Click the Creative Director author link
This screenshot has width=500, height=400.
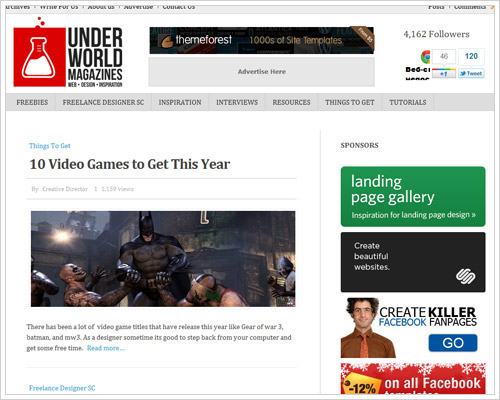click(65, 189)
